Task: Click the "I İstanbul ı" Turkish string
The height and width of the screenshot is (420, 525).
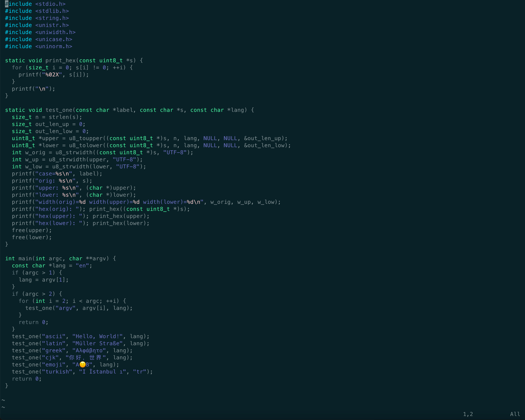Action: (102, 372)
